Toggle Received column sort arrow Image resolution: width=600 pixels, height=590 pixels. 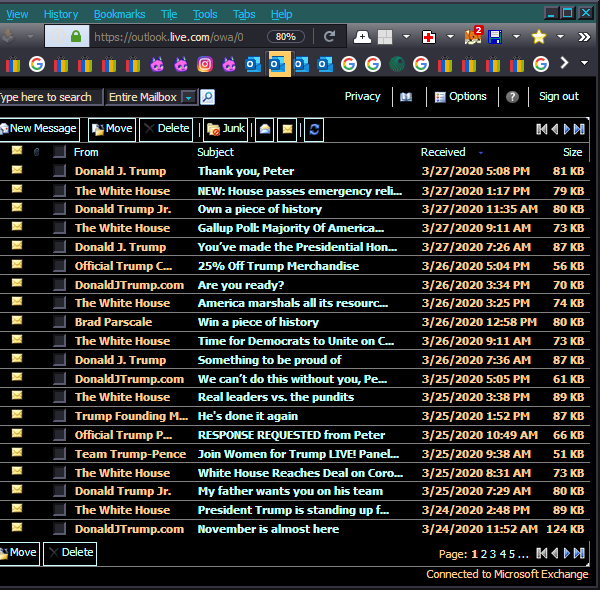[481, 153]
